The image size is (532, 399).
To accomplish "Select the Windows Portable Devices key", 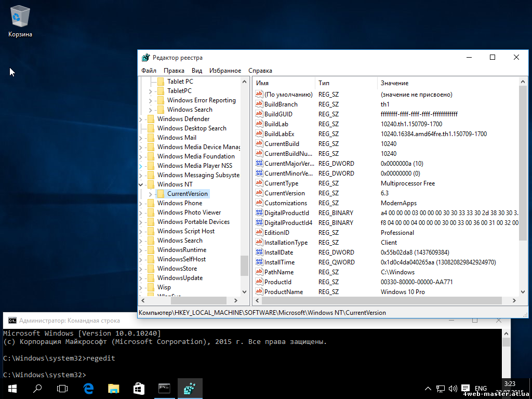I will 193,221.
